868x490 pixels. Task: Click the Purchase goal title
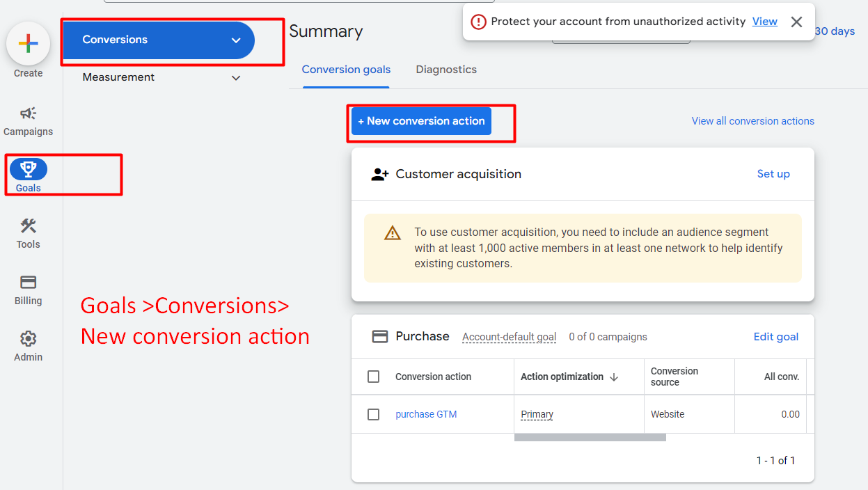point(423,336)
